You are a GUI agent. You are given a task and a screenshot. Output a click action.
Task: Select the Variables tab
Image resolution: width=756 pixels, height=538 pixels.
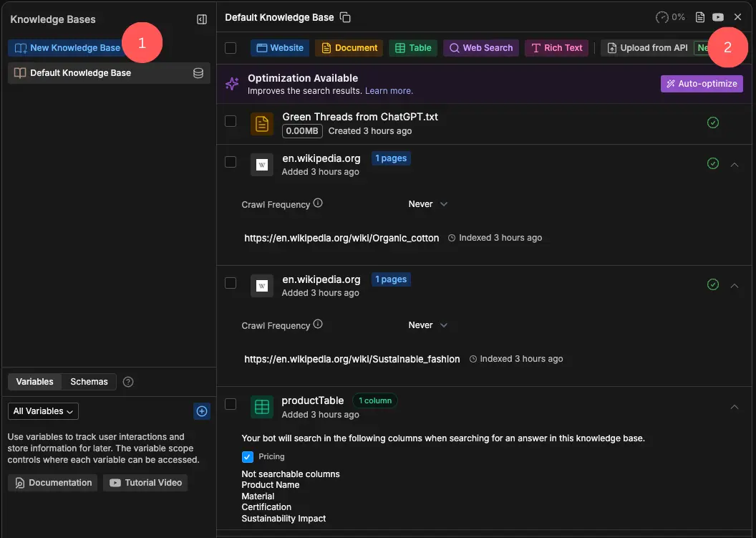(34, 381)
